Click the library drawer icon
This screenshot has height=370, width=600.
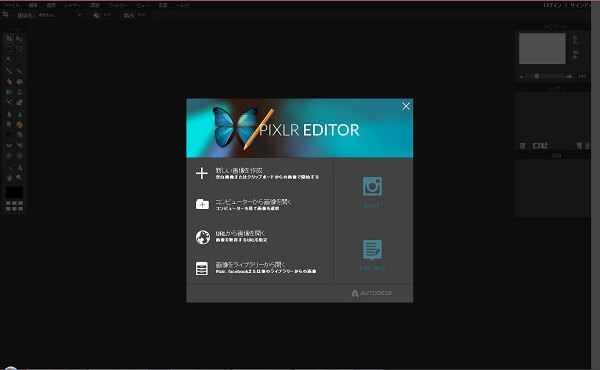(x=202, y=268)
